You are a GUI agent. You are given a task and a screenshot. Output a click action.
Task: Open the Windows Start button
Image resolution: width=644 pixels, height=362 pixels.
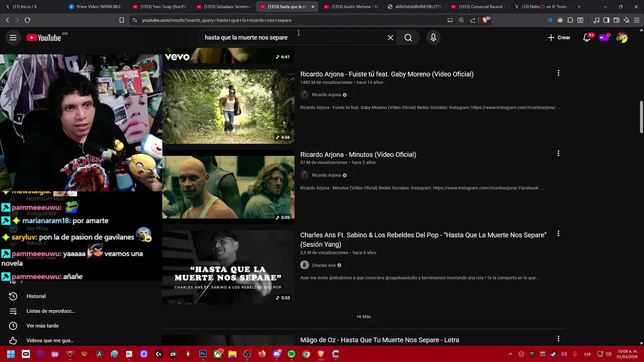click(x=11, y=354)
